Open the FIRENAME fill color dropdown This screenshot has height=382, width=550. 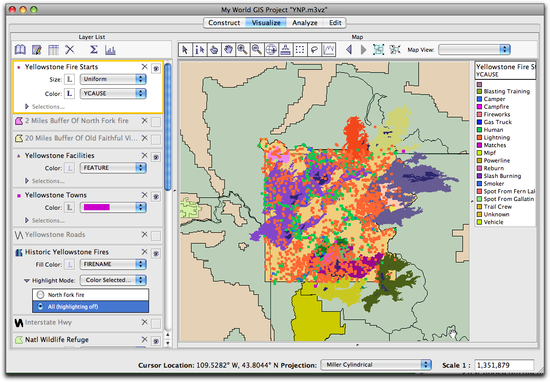coord(113,264)
